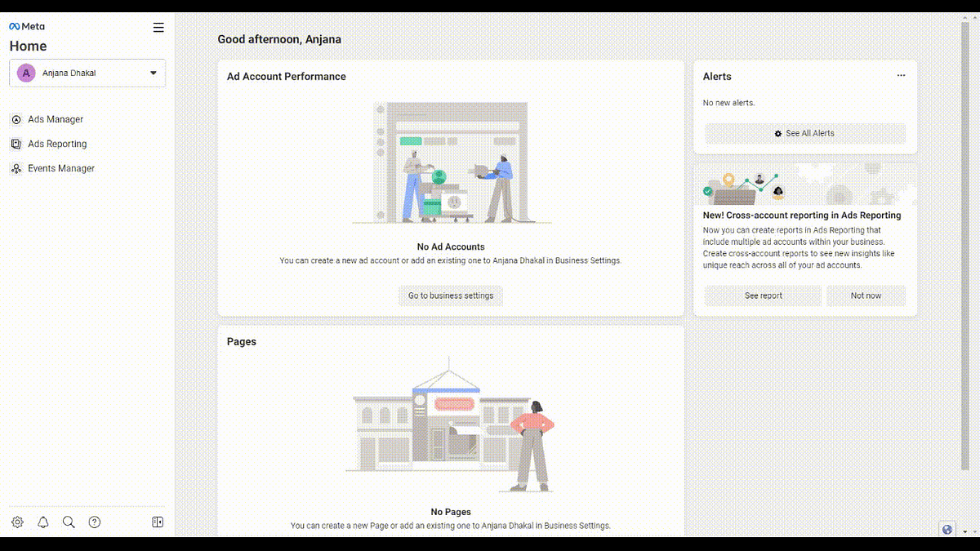Click the No Pages text
Viewport: 980px width, 551px height.
(451, 513)
